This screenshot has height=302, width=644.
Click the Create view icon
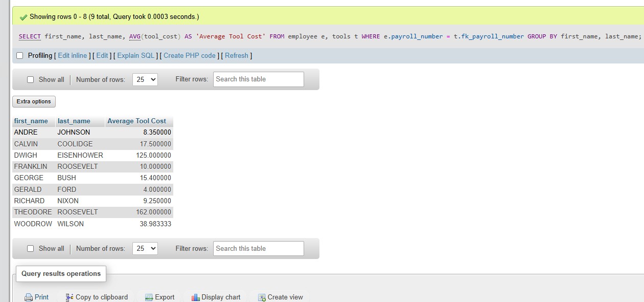pos(262,297)
